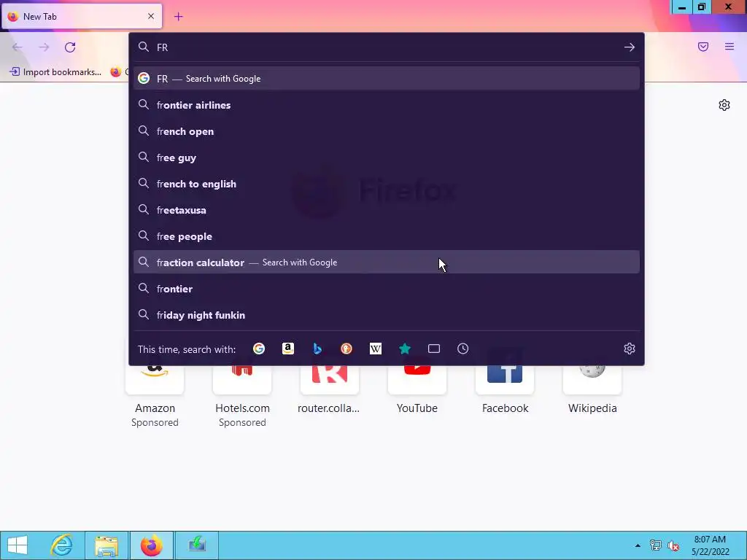Search open tabs using the tabs icon
This screenshot has width=747, height=560.
click(x=434, y=349)
